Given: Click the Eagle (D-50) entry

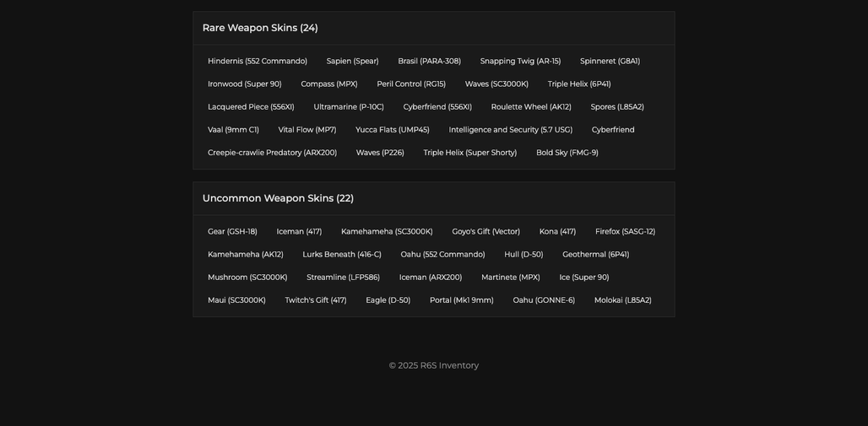Looking at the screenshot, I should click(388, 300).
